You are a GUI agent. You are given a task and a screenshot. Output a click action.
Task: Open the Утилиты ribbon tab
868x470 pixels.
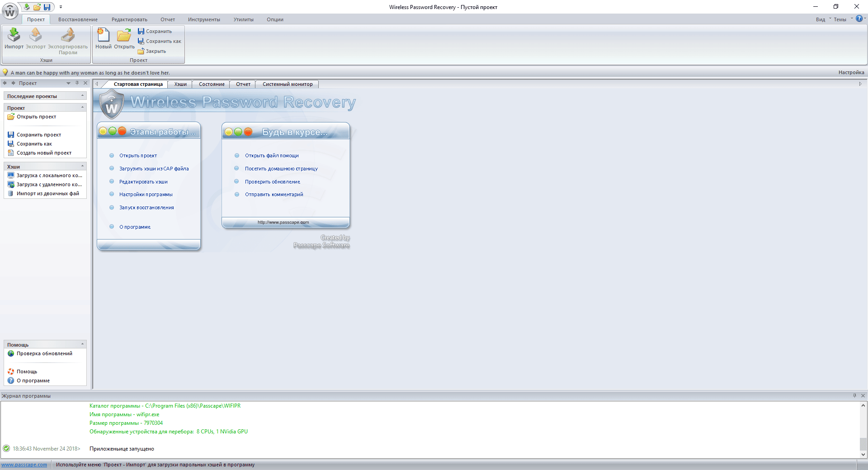244,19
